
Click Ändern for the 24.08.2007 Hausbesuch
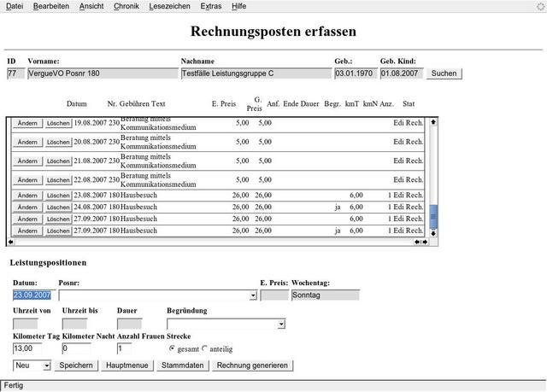(x=27, y=208)
